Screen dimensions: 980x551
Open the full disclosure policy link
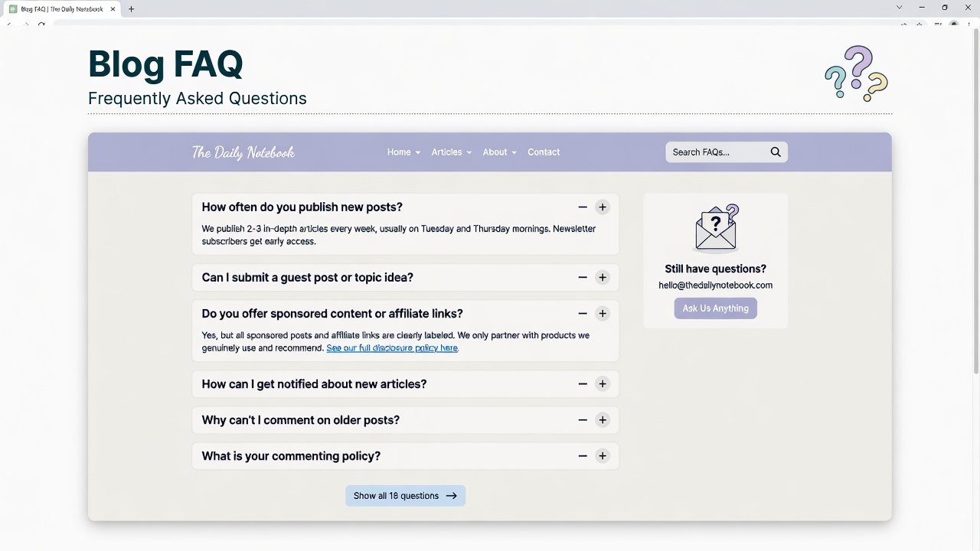click(392, 348)
